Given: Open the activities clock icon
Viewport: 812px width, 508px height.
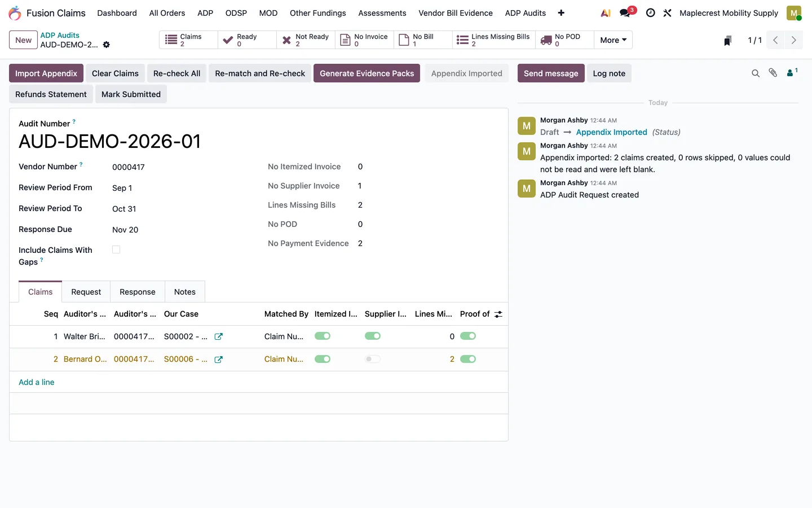Looking at the screenshot, I should [650, 13].
